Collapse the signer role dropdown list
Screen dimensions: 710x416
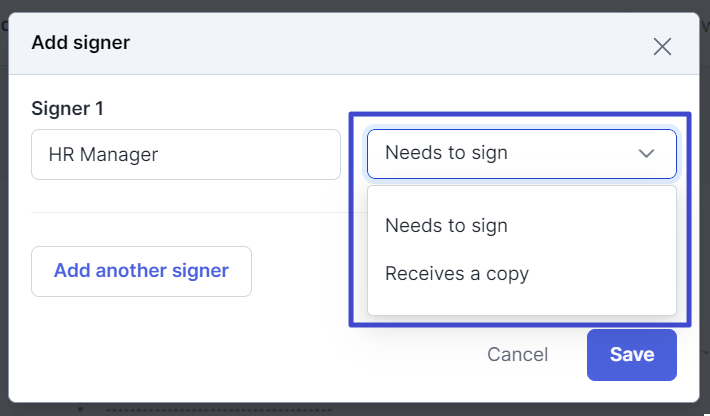point(522,154)
